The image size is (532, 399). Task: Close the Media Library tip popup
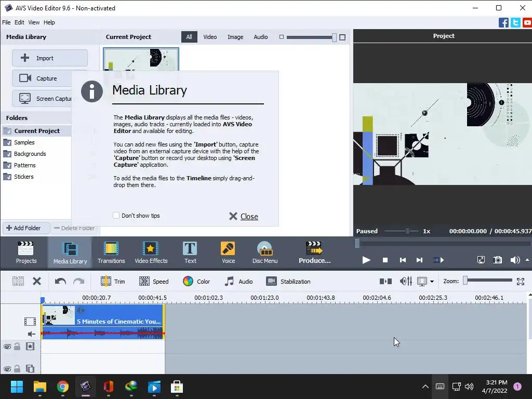pos(244,216)
